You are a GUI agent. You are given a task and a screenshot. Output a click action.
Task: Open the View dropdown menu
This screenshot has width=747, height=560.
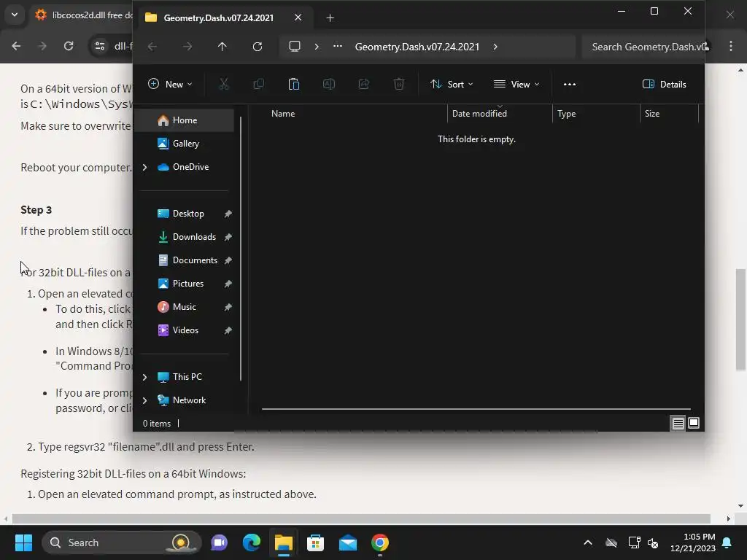517,85
